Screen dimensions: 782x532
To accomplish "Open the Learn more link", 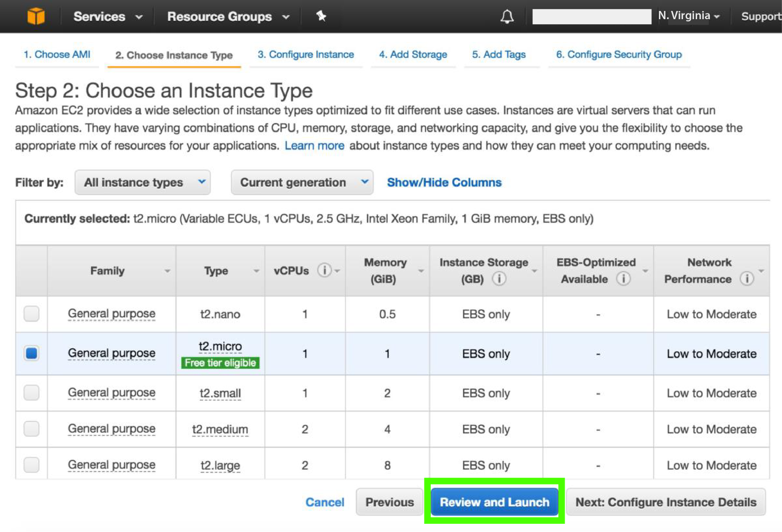I will (315, 146).
